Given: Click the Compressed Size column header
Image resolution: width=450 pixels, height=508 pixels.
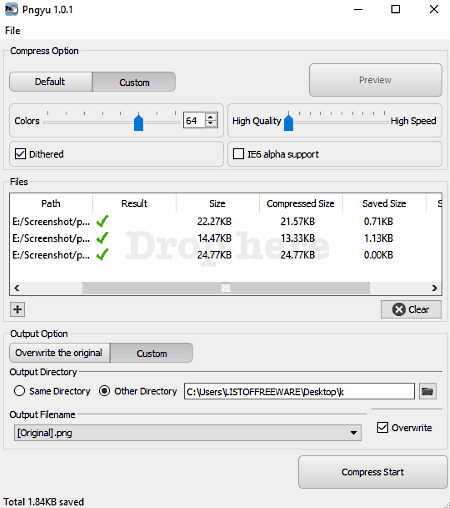Looking at the screenshot, I should tap(301, 203).
